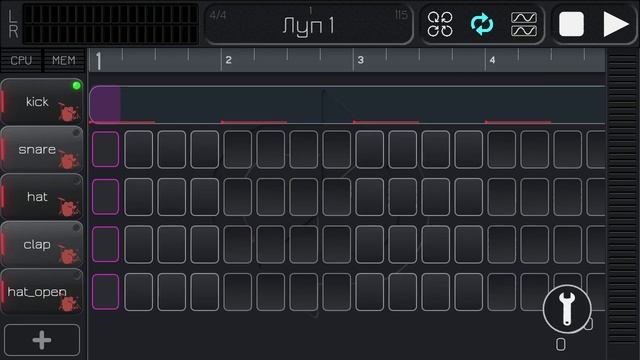Enable ninth step pad on clap row

click(x=369, y=244)
